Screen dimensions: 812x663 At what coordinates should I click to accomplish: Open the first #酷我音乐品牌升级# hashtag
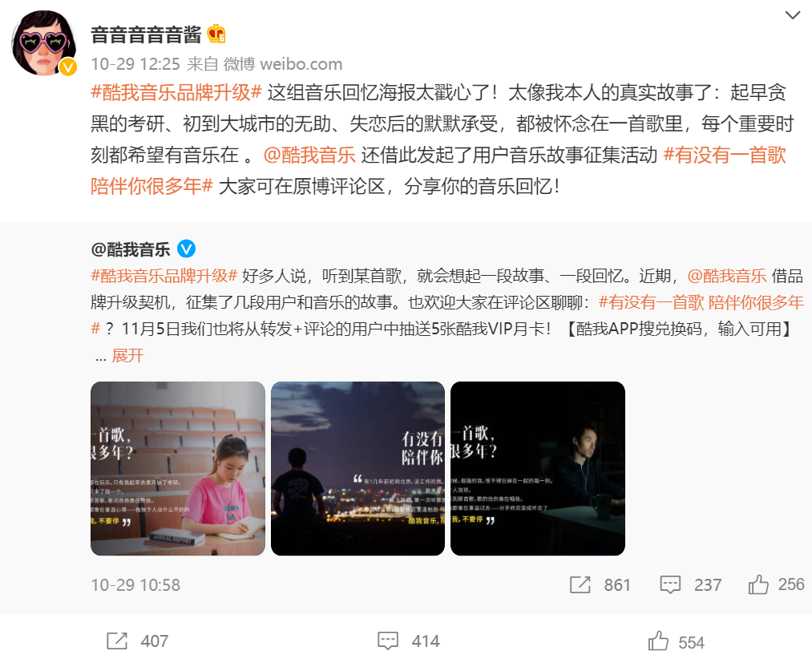[x=176, y=93]
